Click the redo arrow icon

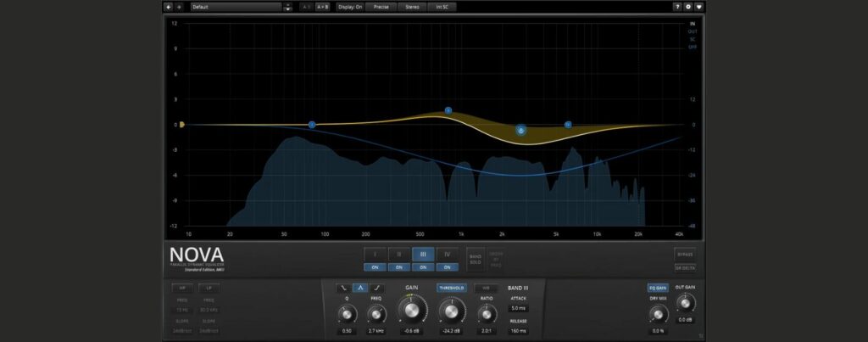click(179, 7)
